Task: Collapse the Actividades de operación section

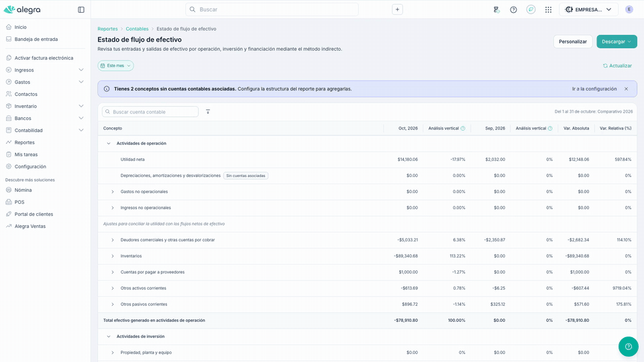Action: click(x=109, y=143)
